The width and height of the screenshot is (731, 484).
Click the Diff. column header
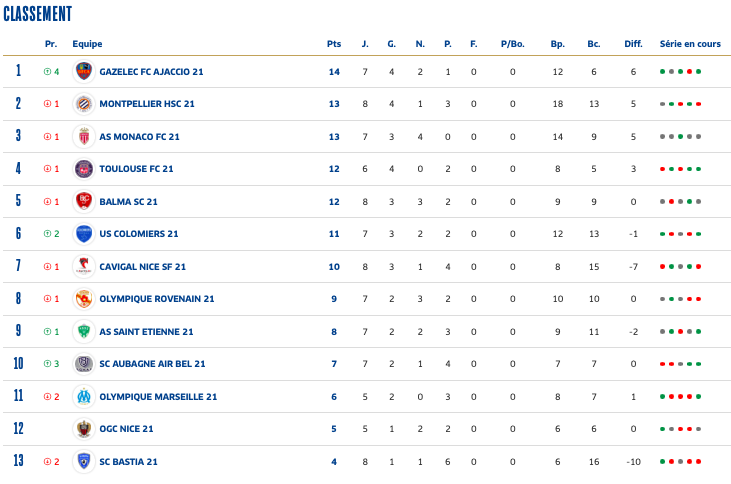(x=633, y=44)
